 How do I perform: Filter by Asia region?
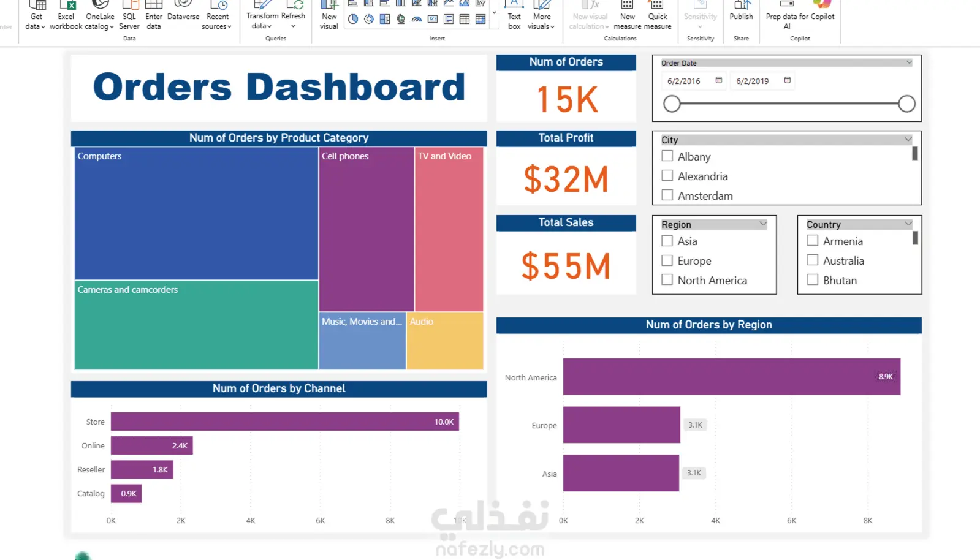pyautogui.click(x=667, y=241)
